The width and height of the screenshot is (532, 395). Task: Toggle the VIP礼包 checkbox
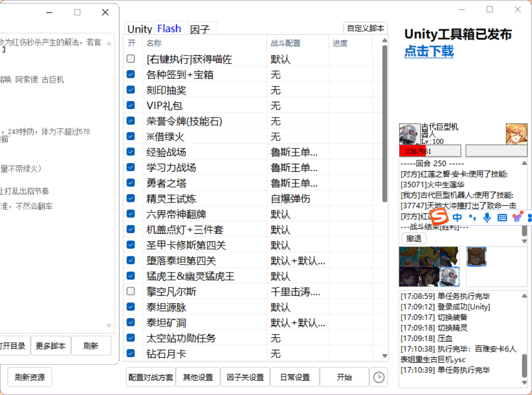131,105
